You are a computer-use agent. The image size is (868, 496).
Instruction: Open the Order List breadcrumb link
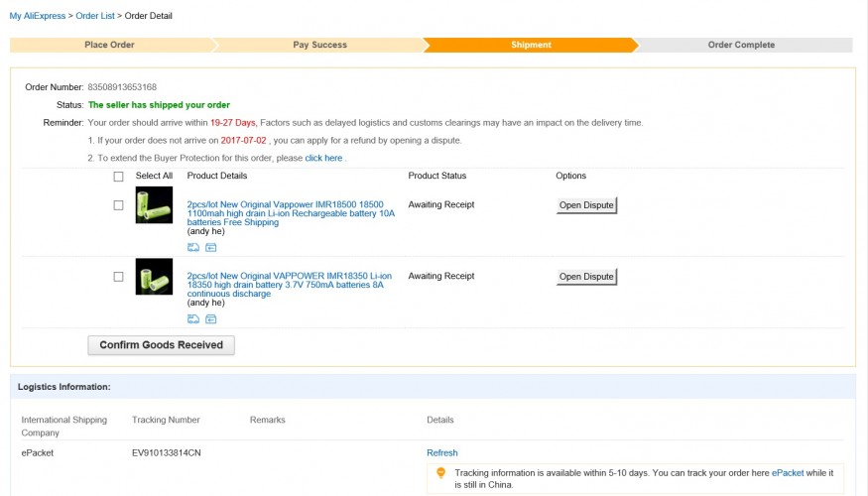(95, 16)
